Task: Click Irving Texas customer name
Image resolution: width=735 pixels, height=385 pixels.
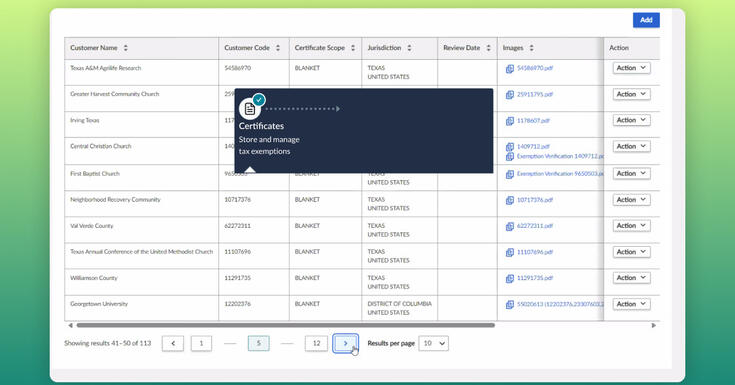Action: (85, 120)
